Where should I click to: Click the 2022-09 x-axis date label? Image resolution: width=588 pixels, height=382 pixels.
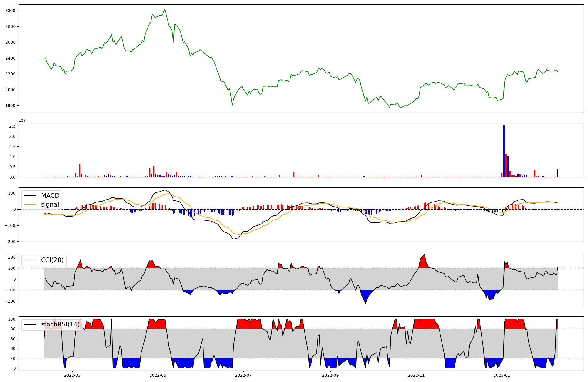tap(330, 375)
